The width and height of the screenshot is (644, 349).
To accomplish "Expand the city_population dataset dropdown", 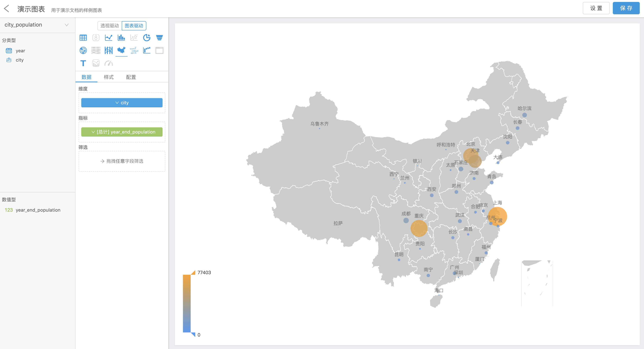I will click(66, 25).
